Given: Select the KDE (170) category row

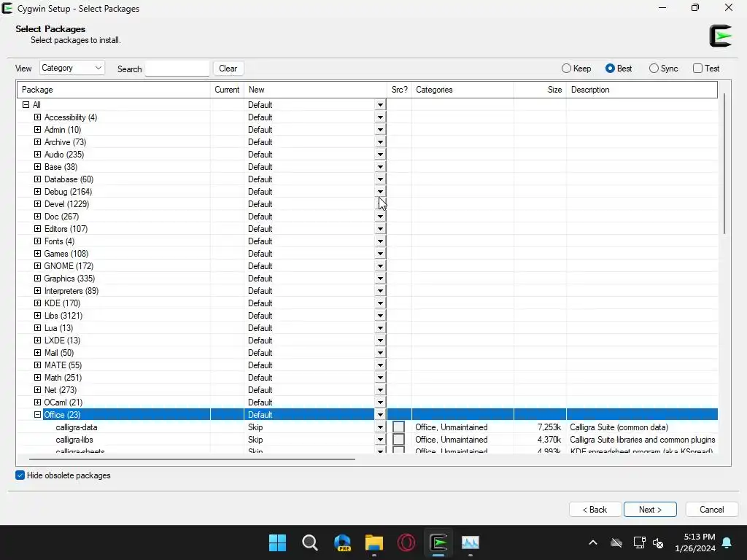Looking at the screenshot, I should click(368, 303).
